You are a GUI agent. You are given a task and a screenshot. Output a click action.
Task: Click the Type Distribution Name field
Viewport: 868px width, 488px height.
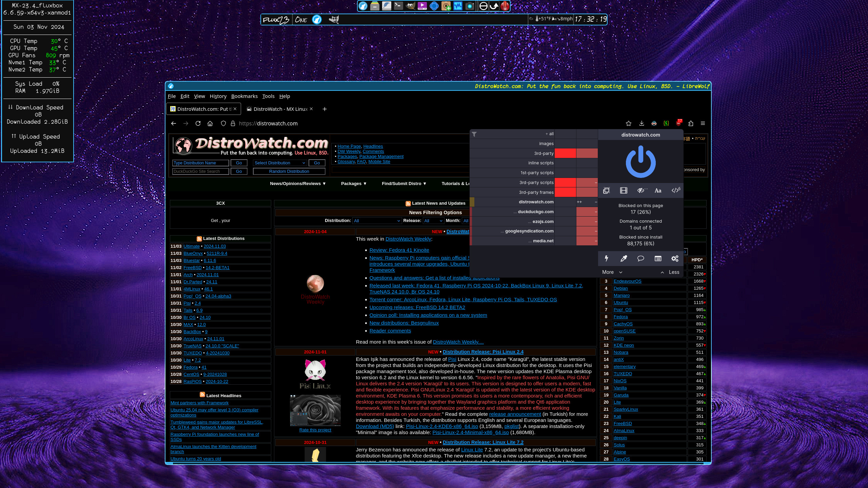[x=201, y=163]
